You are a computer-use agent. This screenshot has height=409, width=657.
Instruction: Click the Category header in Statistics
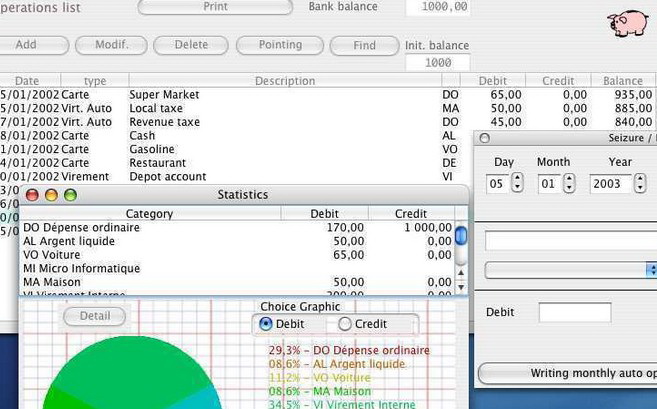click(150, 214)
